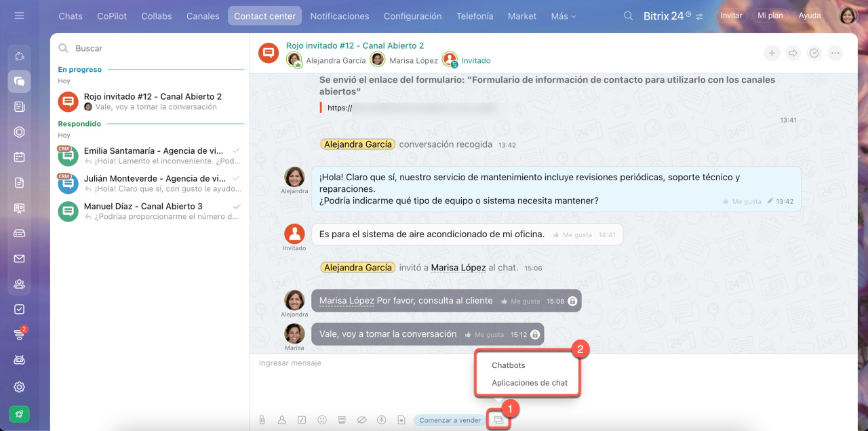Click the search magnifier in top bar
868x431 pixels.
(x=629, y=16)
